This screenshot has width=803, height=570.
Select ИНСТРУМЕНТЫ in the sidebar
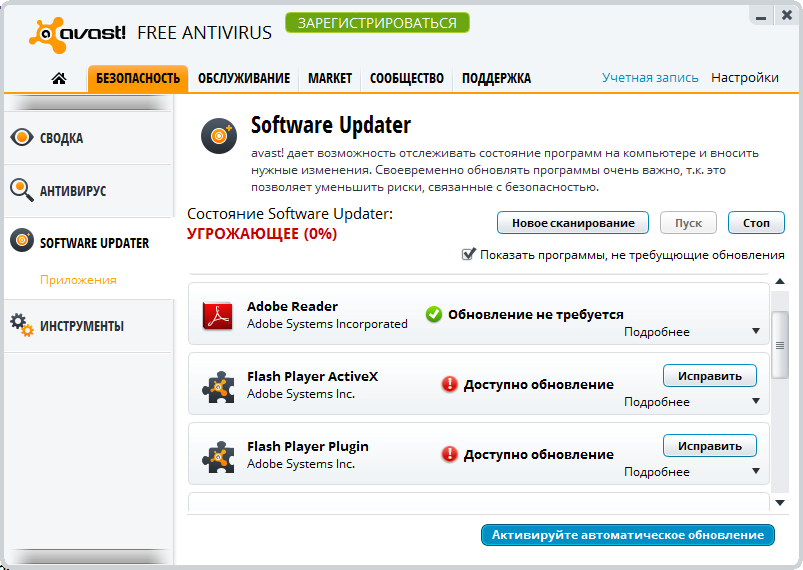point(88,326)
